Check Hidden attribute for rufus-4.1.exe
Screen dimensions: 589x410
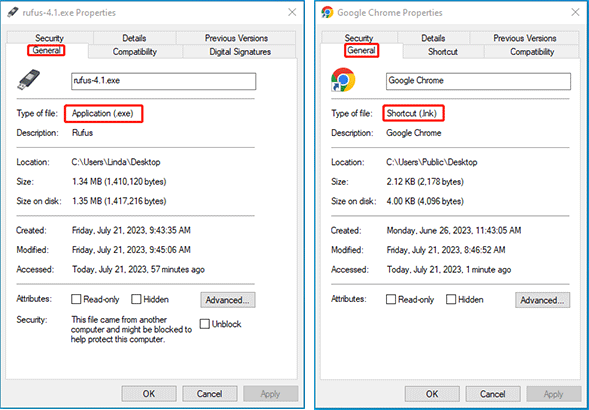(x=136, y=299)
